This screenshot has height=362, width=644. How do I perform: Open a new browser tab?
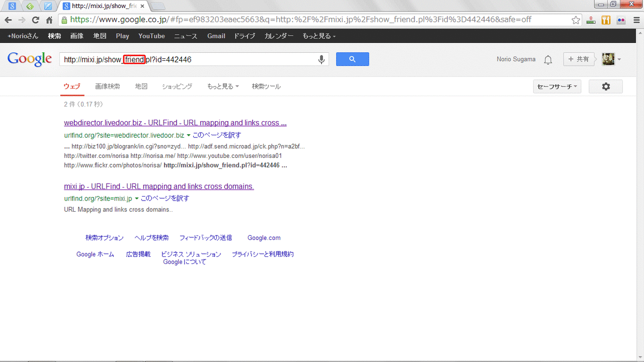coord(158,6)
